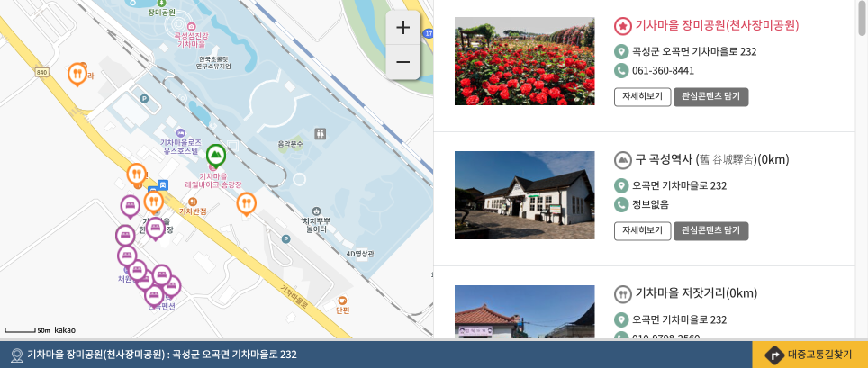The height and width of the screenshot is (368, 868).
Task: Click the 840 road number badge
Action: pyautogui.click(x=41, y=73)
